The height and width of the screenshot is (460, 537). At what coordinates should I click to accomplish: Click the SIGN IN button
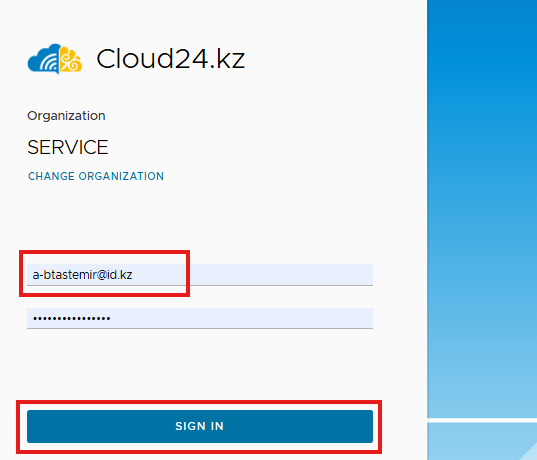(x=200, y=426)
